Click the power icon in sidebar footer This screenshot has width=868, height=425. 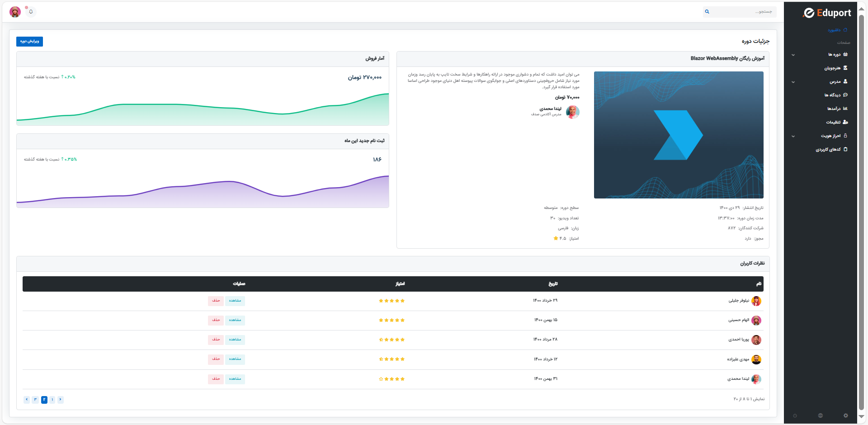(x=795, y=416)
